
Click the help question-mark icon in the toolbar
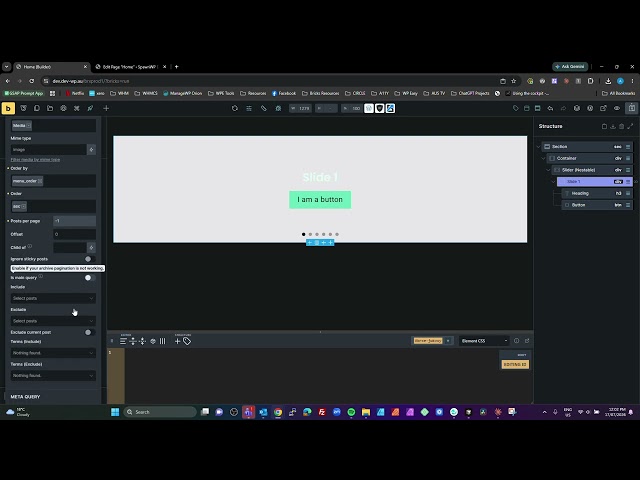tap(590, 108)
